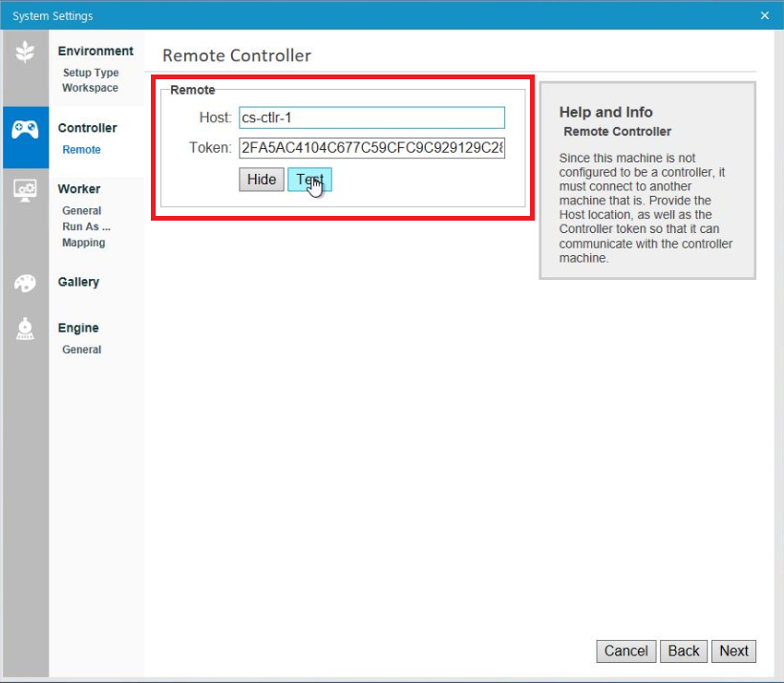Click inside the Host input field

(x=372, y=117)
